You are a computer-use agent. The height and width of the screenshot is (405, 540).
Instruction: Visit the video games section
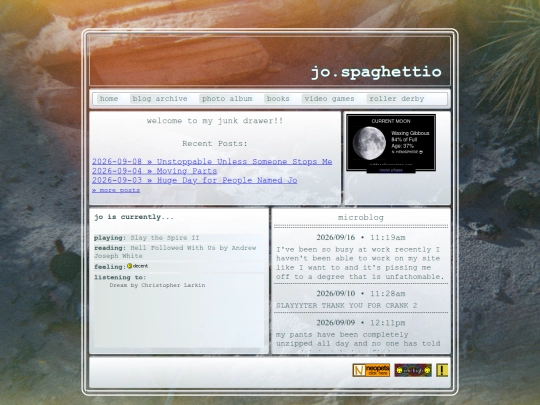(329, 99)
